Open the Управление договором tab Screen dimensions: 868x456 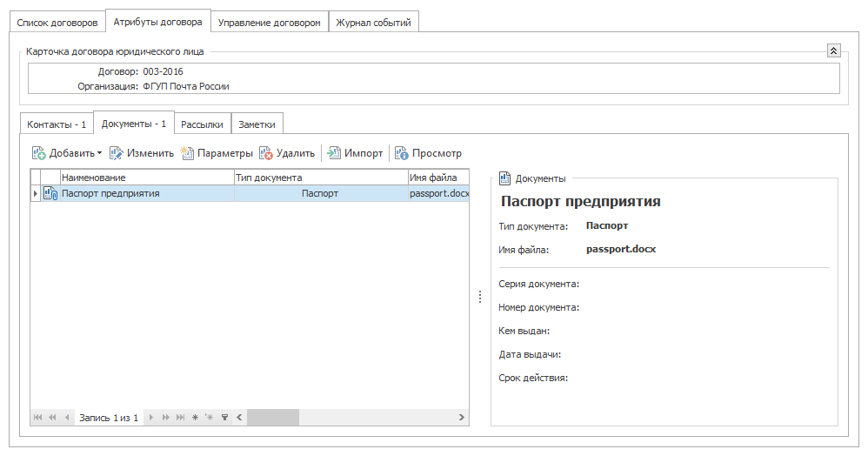[269, 23]
